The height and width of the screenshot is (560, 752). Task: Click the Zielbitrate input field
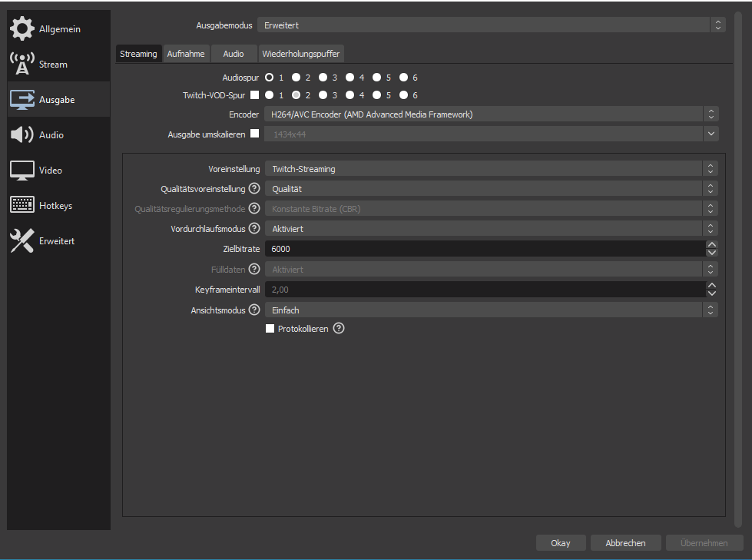[484, 249]
